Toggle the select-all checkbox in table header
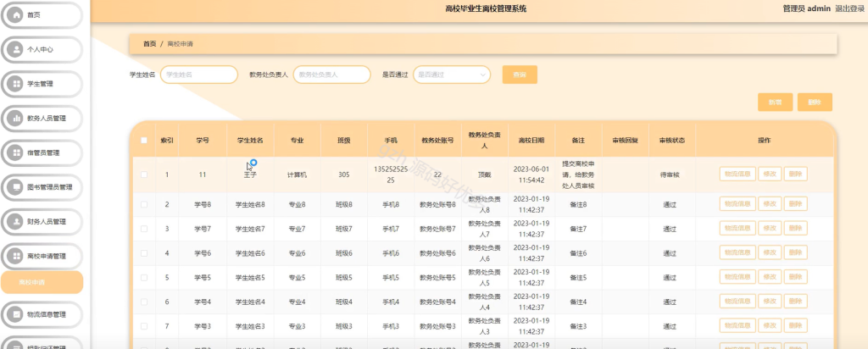The width and height of the screenshot is (868, 349). [x=144, y=141]
